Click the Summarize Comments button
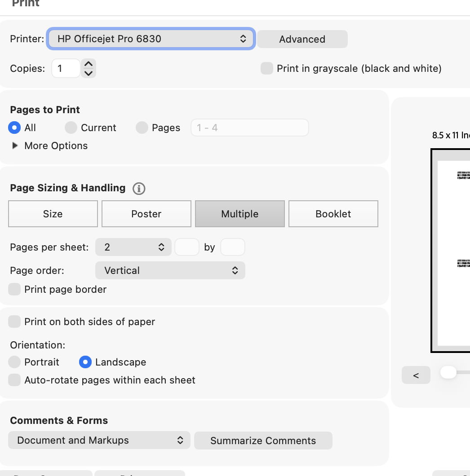470x476 pixels. click(263, 441)
